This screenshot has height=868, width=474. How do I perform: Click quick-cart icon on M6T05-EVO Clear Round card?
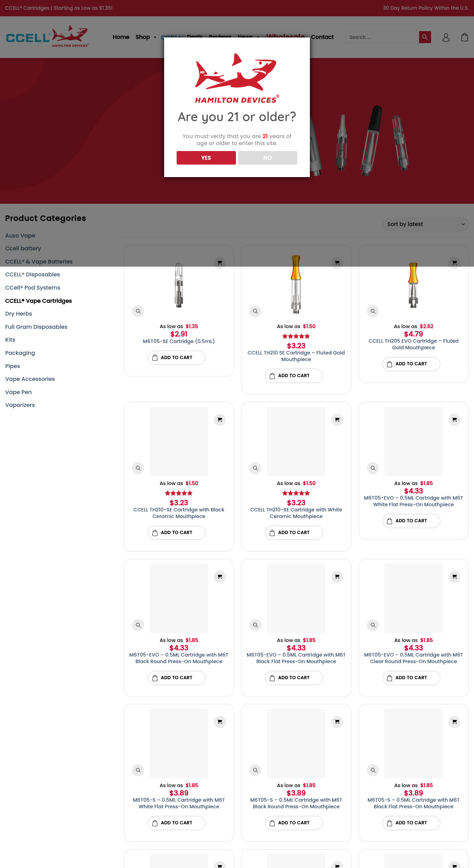454,577
